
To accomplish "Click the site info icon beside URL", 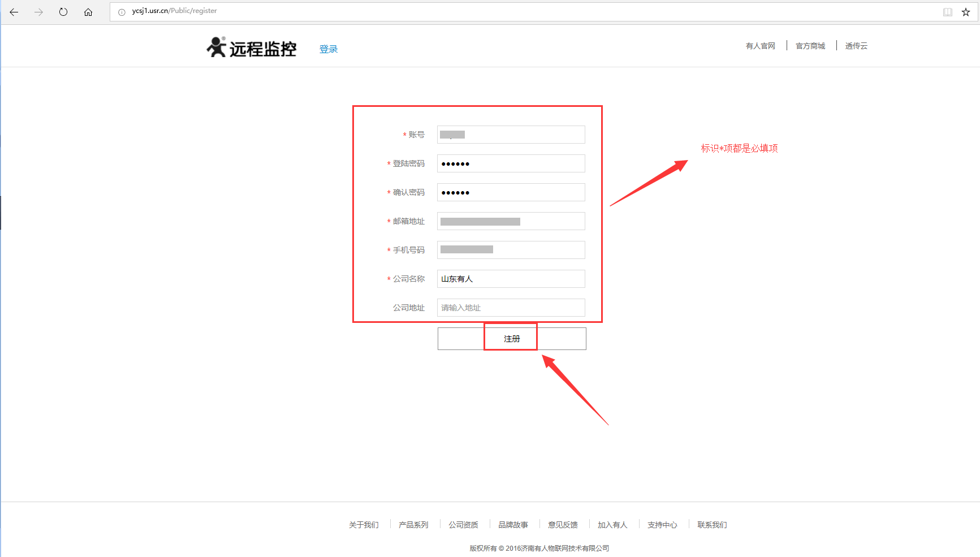I will click(x=122, y=12).
